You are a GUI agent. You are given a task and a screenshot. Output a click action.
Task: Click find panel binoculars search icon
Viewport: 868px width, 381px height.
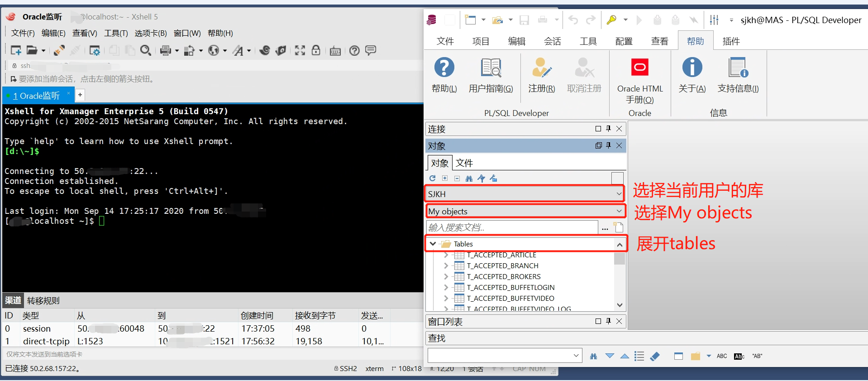coord(593,356)
